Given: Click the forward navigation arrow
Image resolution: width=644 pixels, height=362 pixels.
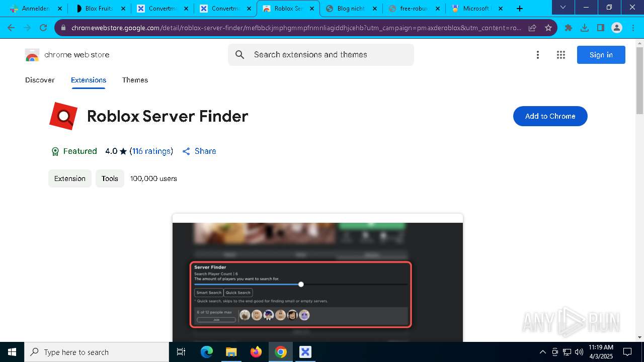Looking at the screenshot, I should [27, 28].
